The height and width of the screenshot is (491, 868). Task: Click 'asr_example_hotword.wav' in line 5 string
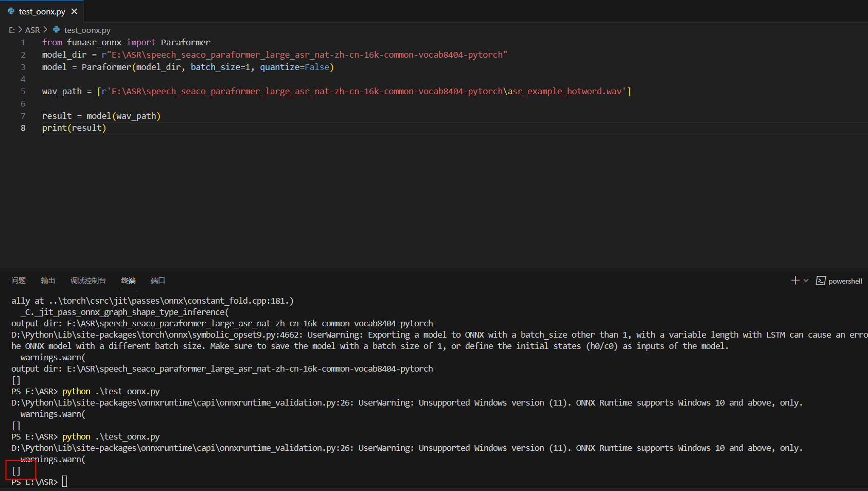tap(564, 91)
